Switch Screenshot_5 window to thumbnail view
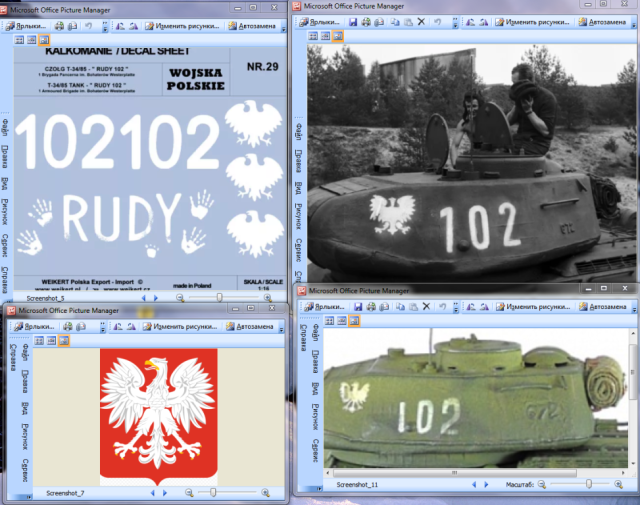 point(19,40)
